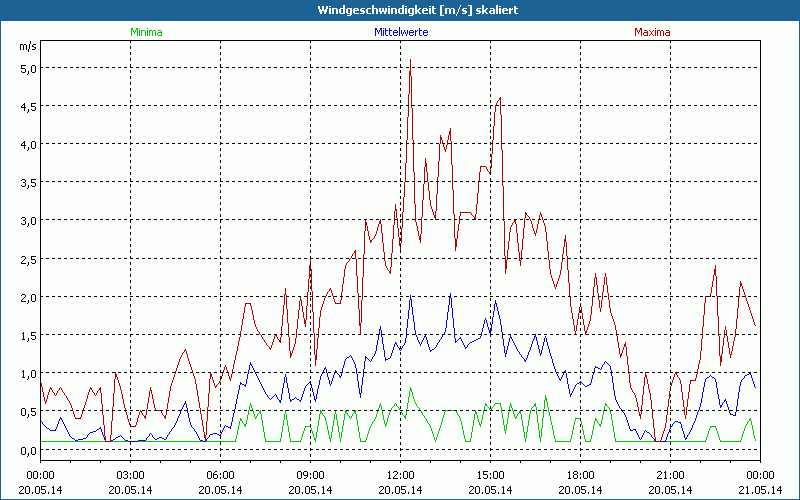Click the 21:00 time axis label
This screenshot has height=500, width=800.
click(x=670, y=475)
